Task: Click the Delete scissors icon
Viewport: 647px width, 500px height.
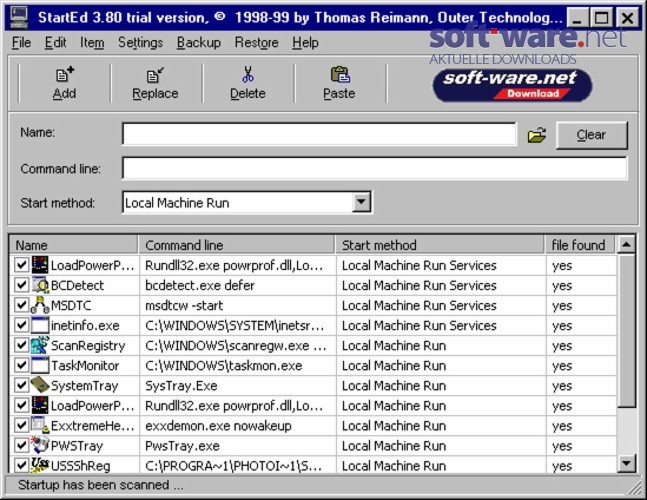Action: point(248,75)
